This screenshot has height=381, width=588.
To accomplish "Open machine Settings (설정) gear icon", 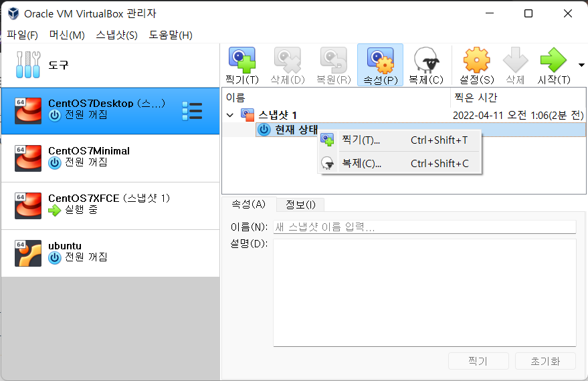I will (477, 60).
